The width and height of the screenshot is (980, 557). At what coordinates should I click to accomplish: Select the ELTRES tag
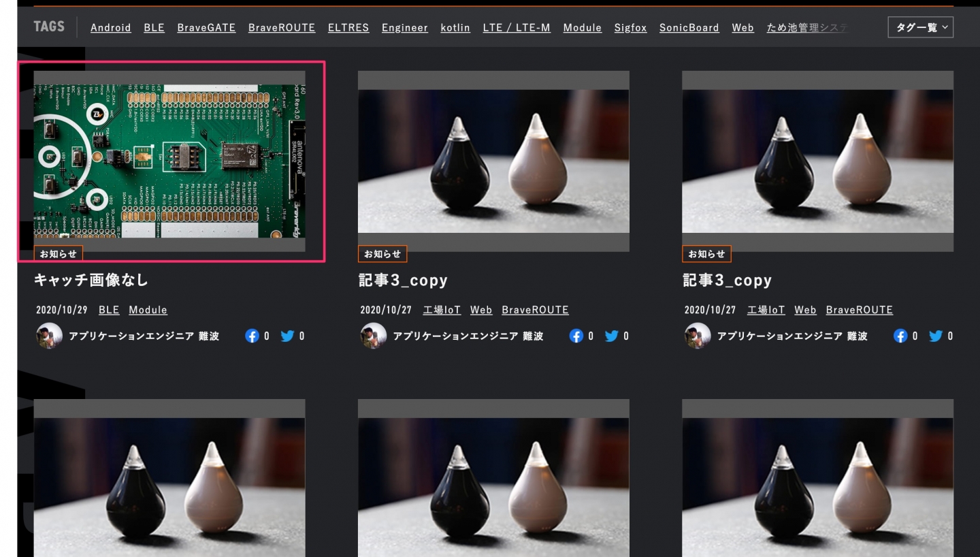(348, 28)
